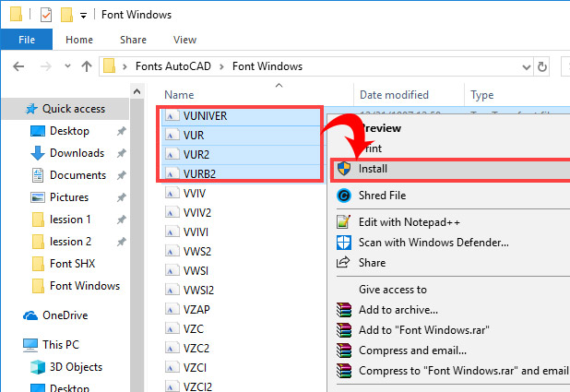Open the File ribbon tab
This screenshot has width=570, height=392.
(26, 40)
